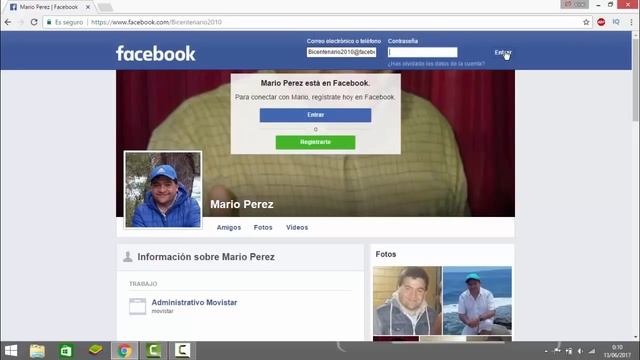Click the Mario Perez name on cover
640x360 pixels.
click(242, 204)
